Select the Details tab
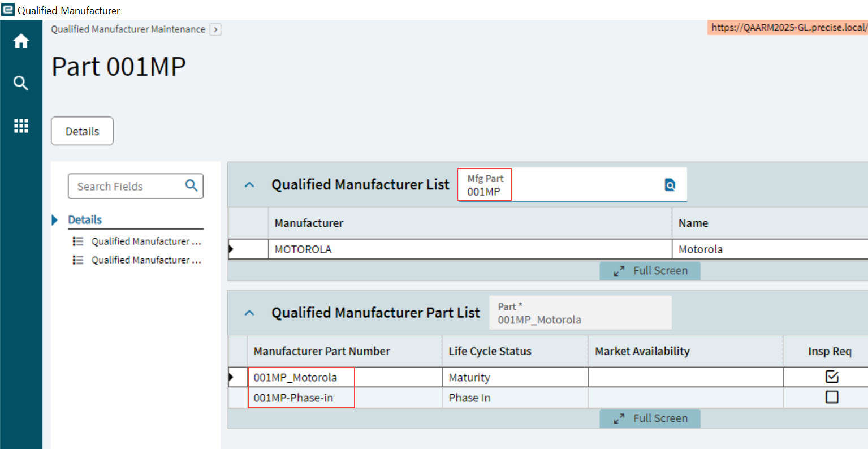Image resolution: width=868 pixels, height=449 pixels. coord(82,131)
